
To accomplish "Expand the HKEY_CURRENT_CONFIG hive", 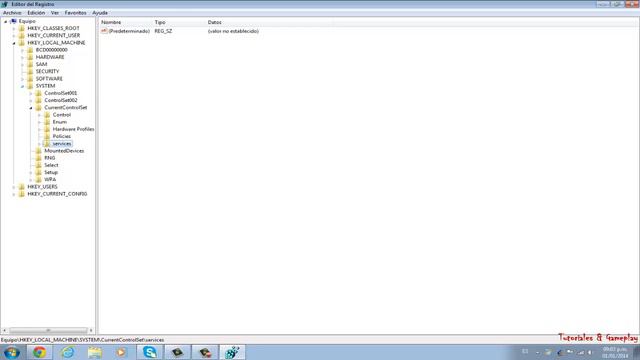I will [14, 194].
